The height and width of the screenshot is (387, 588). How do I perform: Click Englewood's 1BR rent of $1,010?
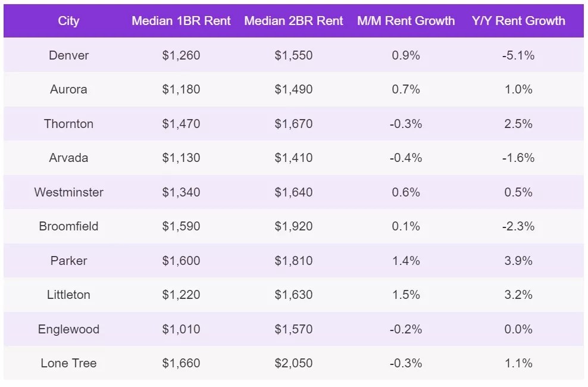point(181,329)
